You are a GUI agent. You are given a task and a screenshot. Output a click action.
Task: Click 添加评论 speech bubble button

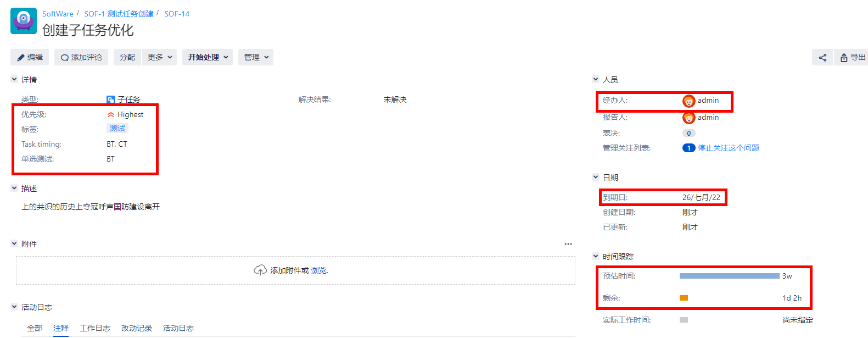[81, 57]
